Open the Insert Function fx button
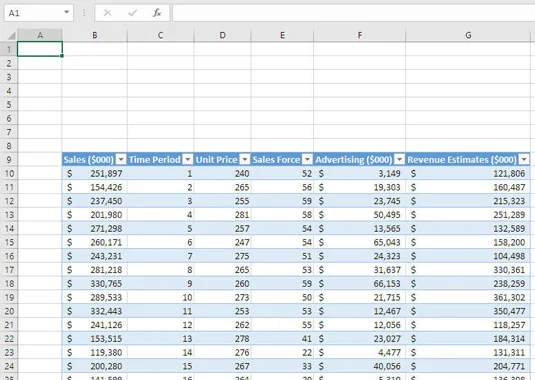The height and width of the screenshot is (380, 535). (157, 13)
